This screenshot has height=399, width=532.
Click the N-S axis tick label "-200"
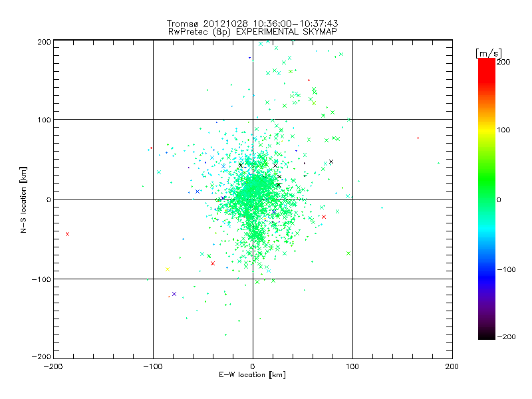click(41, 356)
